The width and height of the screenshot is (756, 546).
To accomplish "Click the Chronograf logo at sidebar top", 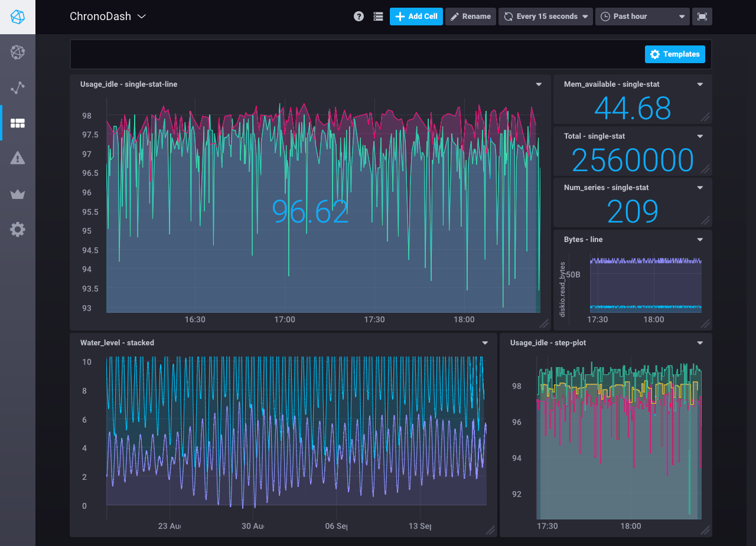I will point(17,17).
